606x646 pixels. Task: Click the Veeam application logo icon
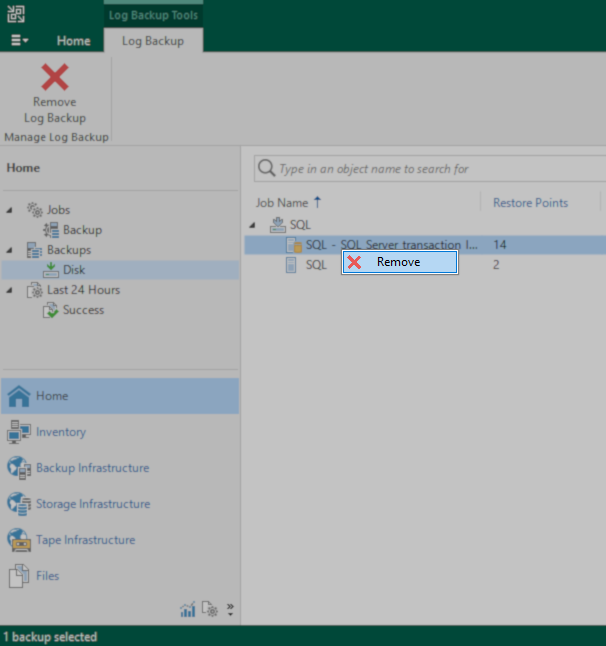click(x=16, y=14)
